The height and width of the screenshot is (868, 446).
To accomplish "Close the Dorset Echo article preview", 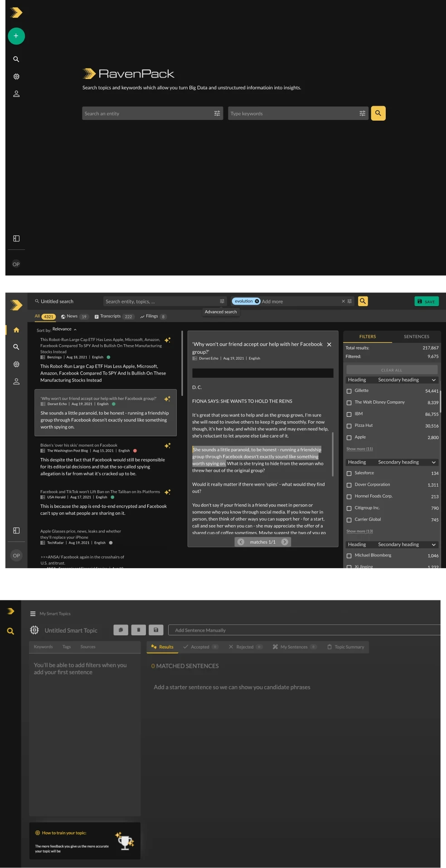I will coord(329,345).
